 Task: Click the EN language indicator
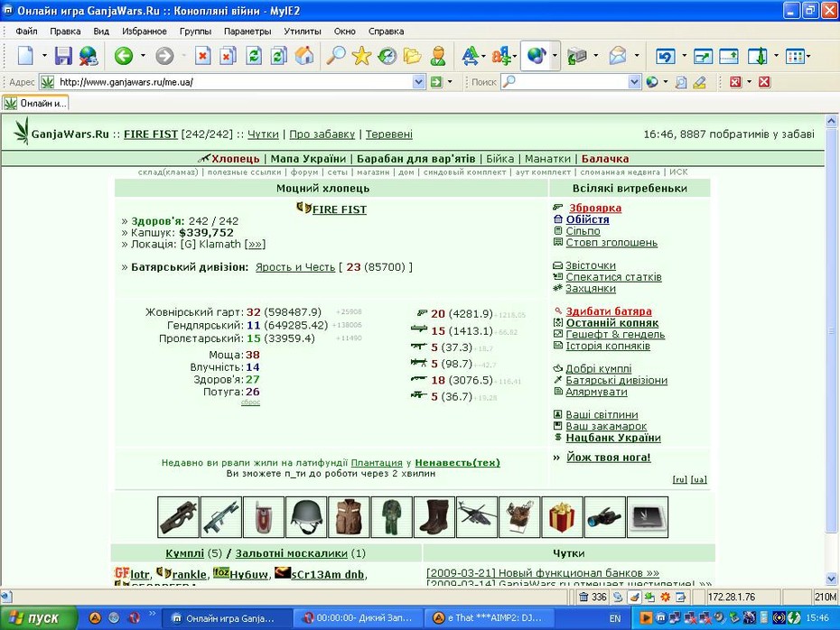click(614, 618)
